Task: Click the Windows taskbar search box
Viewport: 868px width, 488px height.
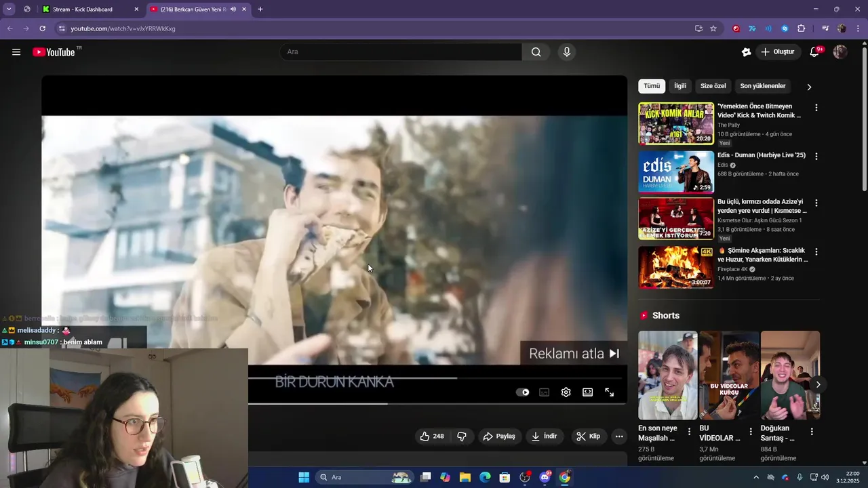Action: 365,477
